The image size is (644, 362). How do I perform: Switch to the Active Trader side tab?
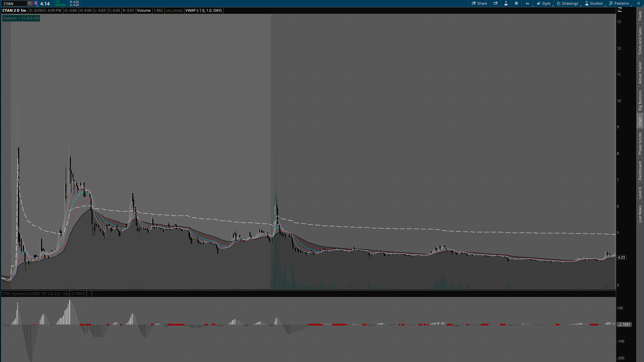(x=640, y=72)
